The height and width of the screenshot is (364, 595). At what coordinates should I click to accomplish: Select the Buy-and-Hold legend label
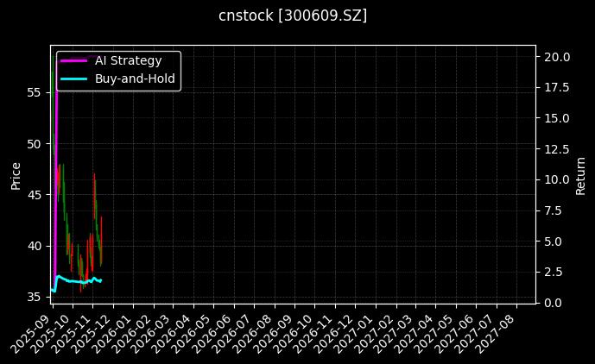click(x=135, y=78)
